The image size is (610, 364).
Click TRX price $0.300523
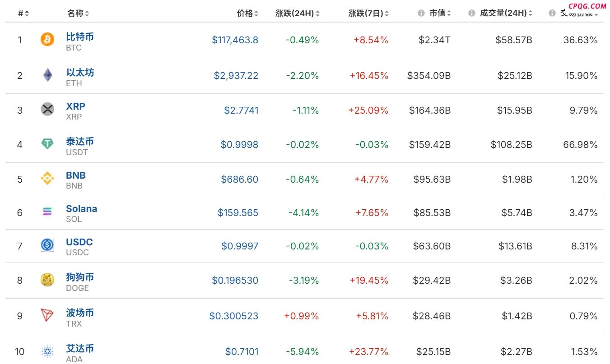point(234,316)
